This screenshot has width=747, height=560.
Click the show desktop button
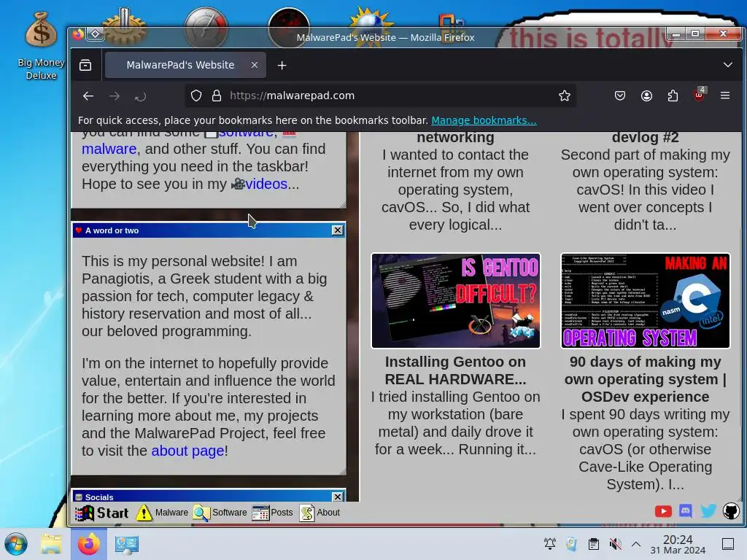(x=728, y=544)
